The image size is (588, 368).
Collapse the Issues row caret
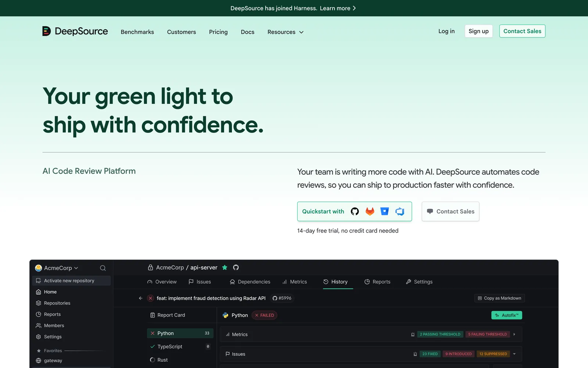514,354
